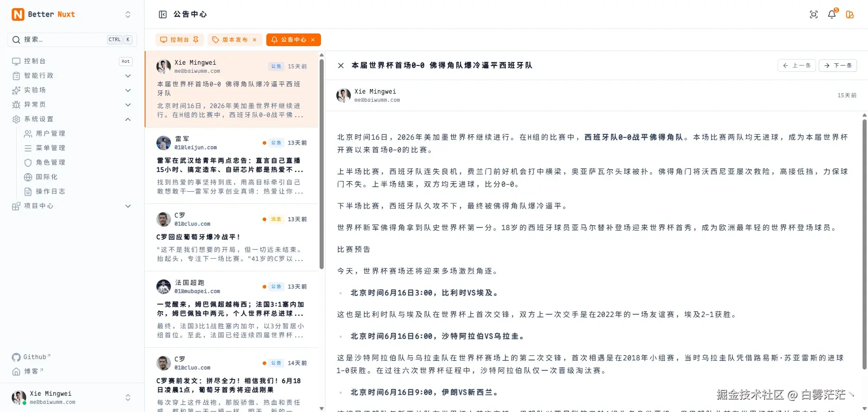Select the 公告中心 tab
Viewport: 868px width, 412px height.
[x=293, y=40]
